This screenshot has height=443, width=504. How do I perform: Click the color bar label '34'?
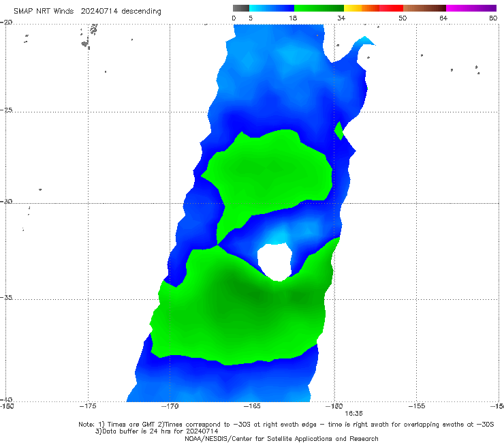pyautogui.click(x=341, y=18)
